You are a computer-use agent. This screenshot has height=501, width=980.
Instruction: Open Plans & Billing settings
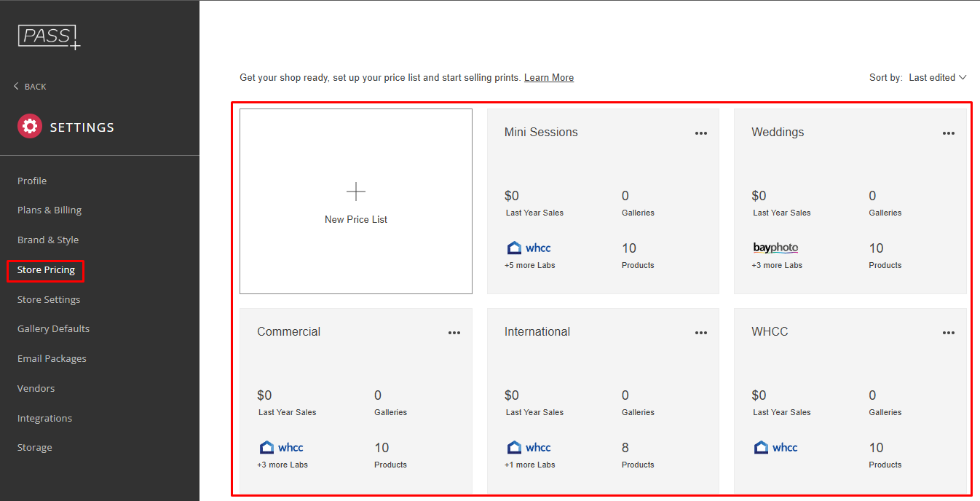tap(50, 210)
